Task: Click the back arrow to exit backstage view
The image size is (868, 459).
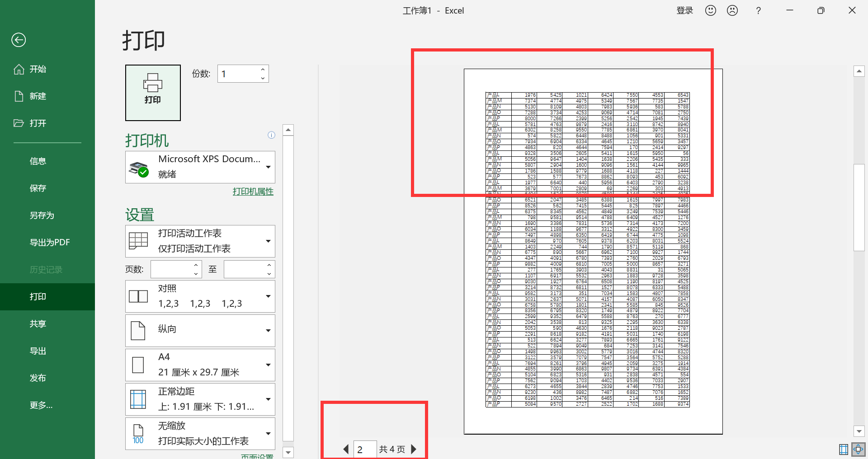Action: [x=19, y=40]
